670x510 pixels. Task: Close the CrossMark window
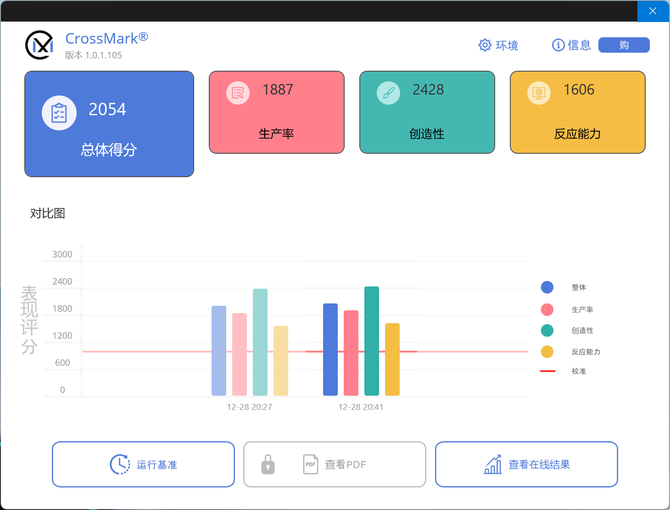click(652, 11)
